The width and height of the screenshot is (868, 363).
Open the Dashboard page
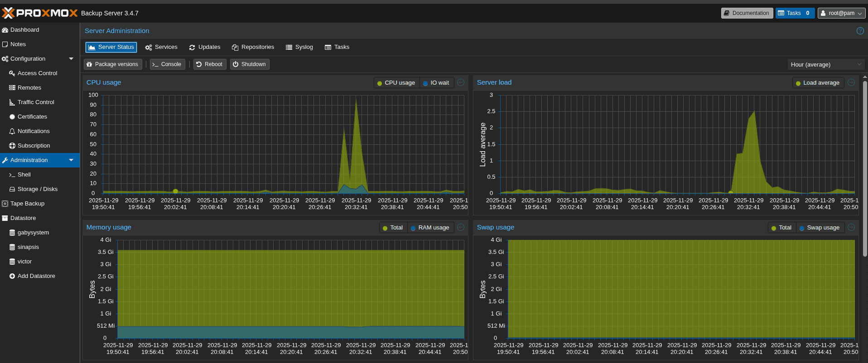tap(40, 30)
